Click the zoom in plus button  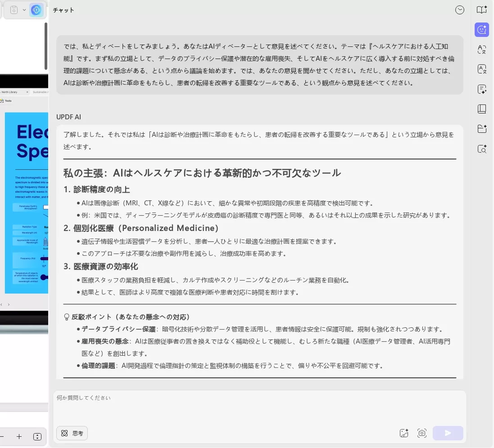[19, 436]
